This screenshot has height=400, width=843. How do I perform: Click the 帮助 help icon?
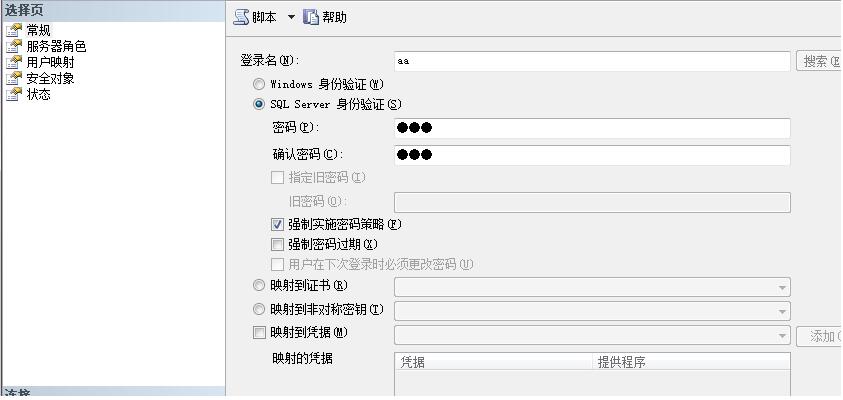pos(311,17)
